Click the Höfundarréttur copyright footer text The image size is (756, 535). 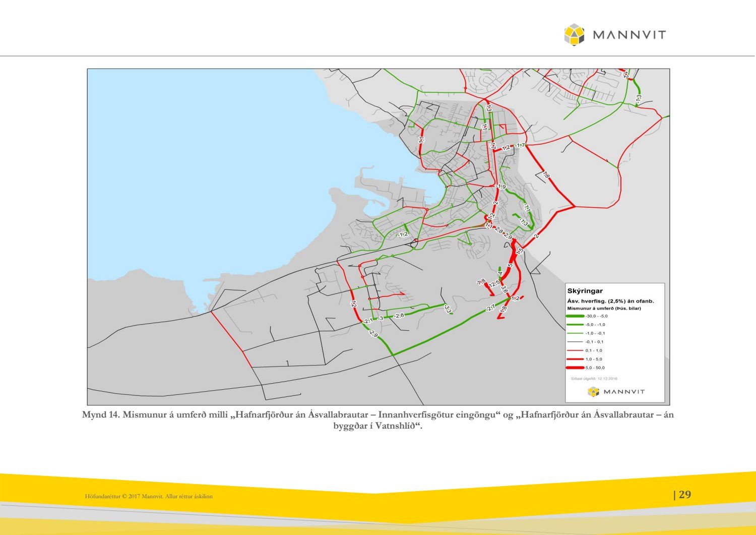tap(149, 497)
